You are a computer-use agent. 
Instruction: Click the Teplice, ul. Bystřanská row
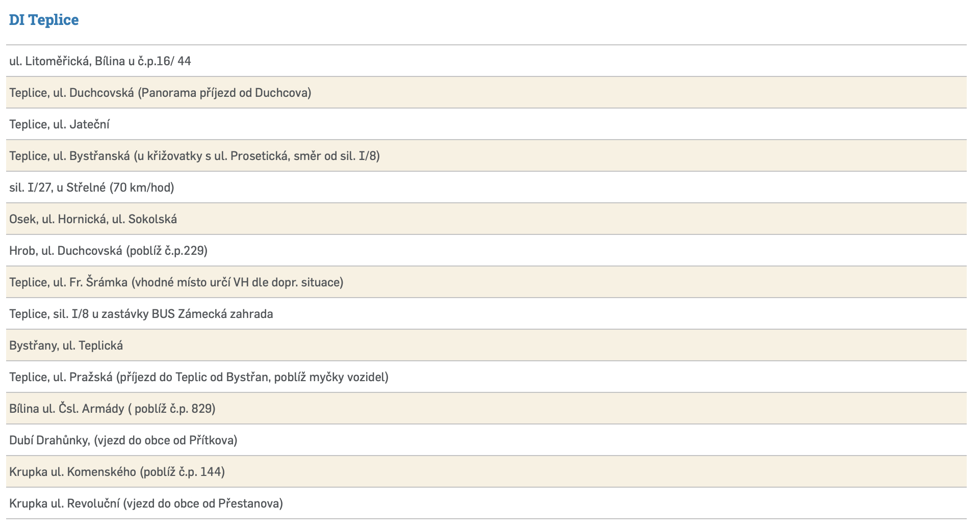coord(194,156)
